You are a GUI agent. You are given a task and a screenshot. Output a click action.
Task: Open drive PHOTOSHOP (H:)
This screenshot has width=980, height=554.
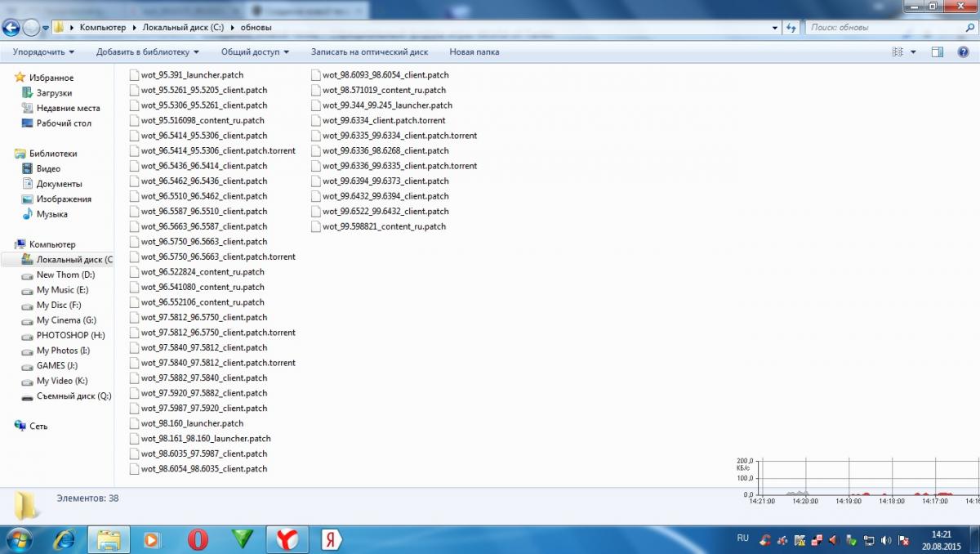(x=70, y=335)
